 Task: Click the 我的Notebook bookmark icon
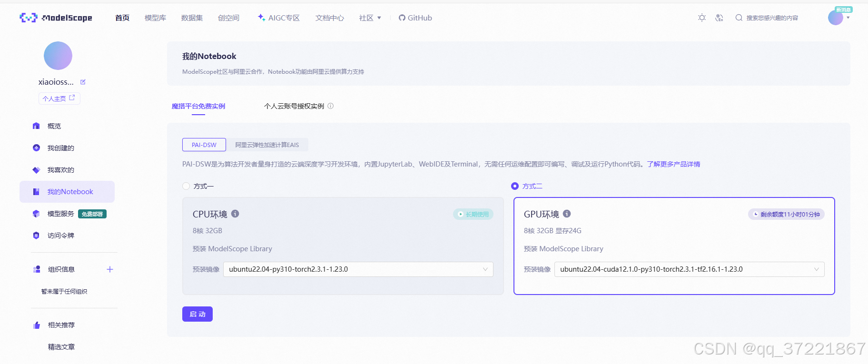click(x=36, y=192)
